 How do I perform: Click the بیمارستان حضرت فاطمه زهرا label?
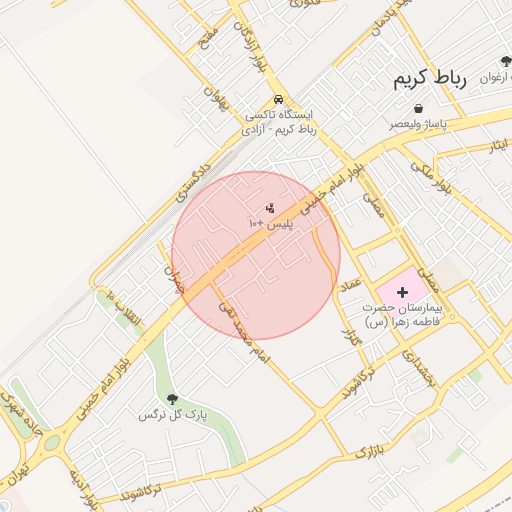click(402, 314)
